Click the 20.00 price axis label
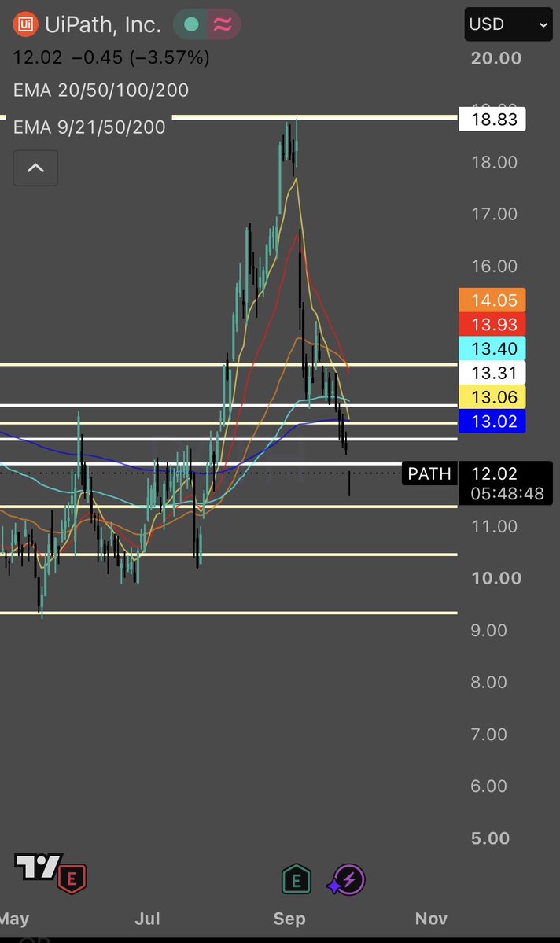 496,58
